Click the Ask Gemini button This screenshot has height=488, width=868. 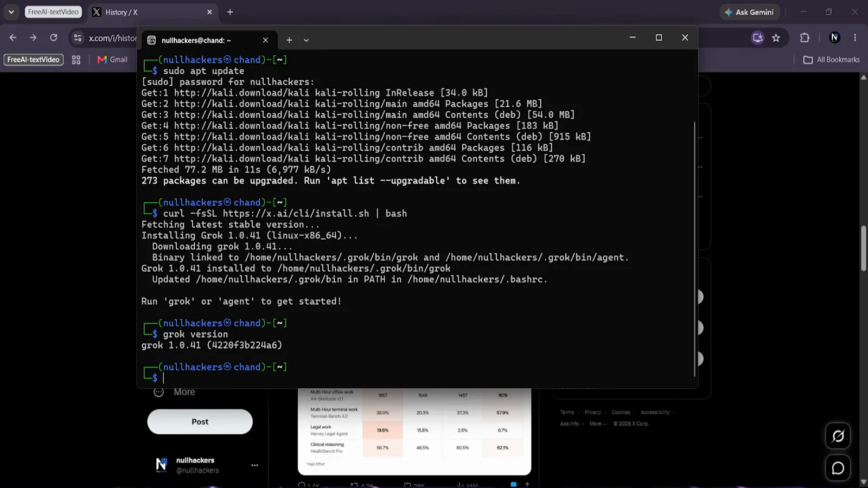tap(749, 12)
